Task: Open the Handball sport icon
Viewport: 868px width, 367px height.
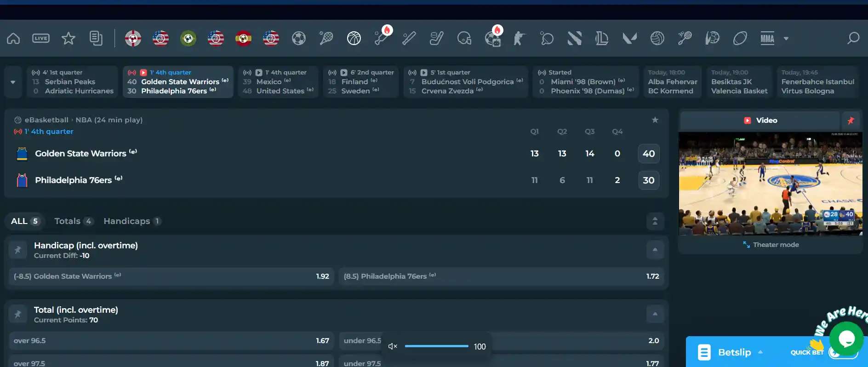Action: [712, 38]
